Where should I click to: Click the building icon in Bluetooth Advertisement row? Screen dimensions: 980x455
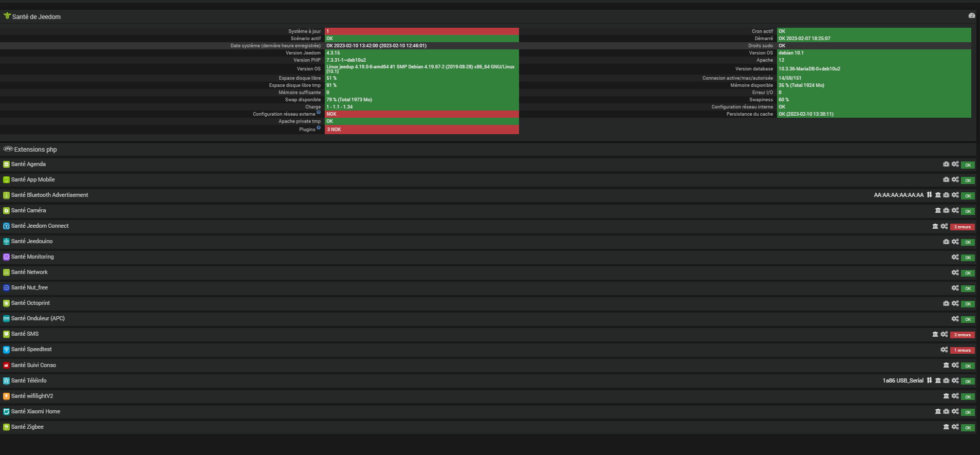pos(938,195)
